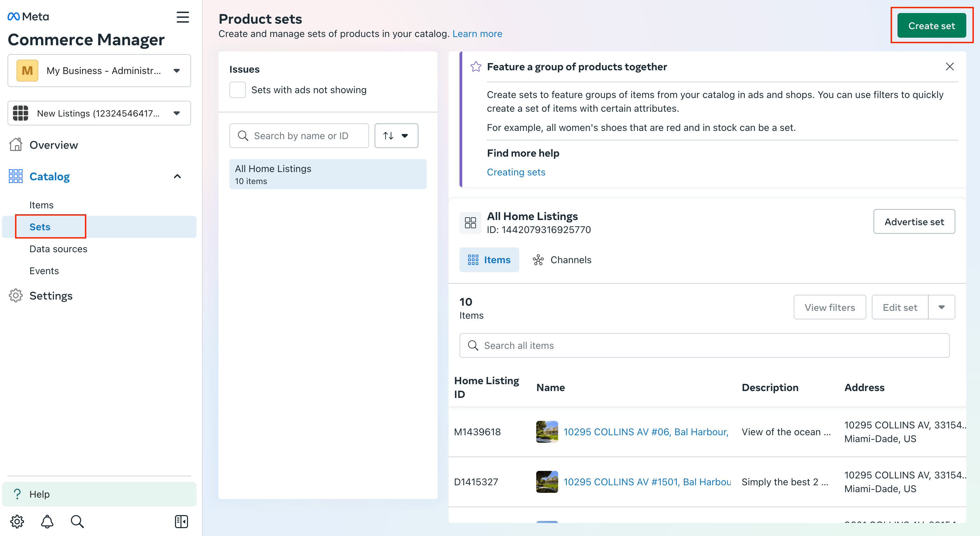
Task: Toggle the sidebar collapse panel icon
Action: [181, 521]
